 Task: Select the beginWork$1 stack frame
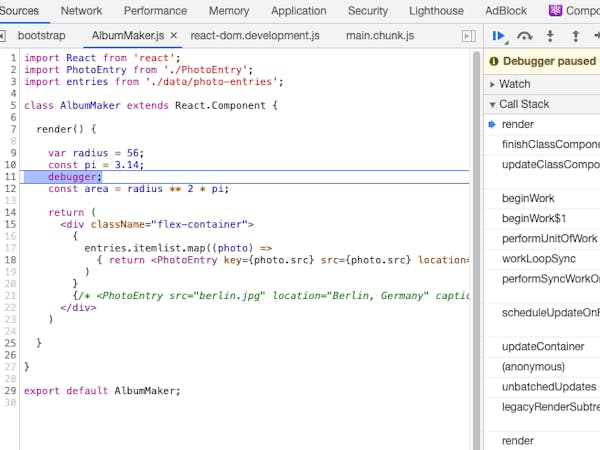[542, 218]
